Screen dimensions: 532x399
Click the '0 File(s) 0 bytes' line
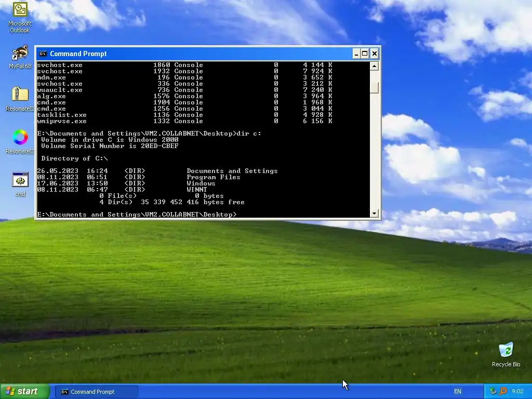pos(162,196)
